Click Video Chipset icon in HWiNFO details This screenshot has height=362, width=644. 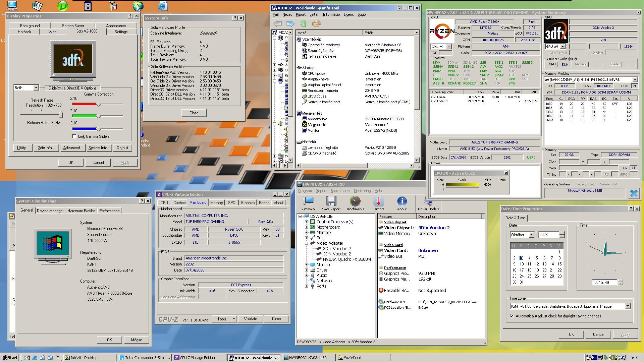point(381,228)
